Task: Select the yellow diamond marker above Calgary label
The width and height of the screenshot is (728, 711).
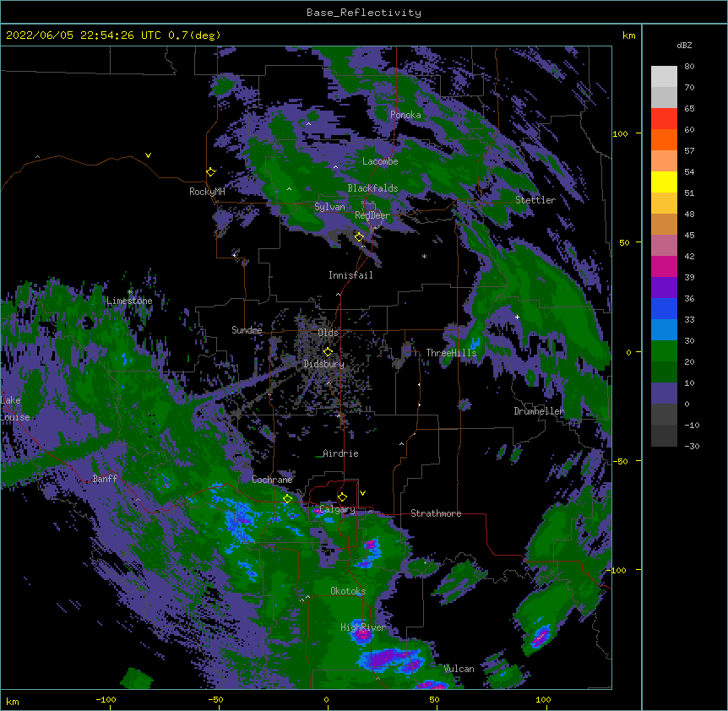Action: (x=342, y=497)
